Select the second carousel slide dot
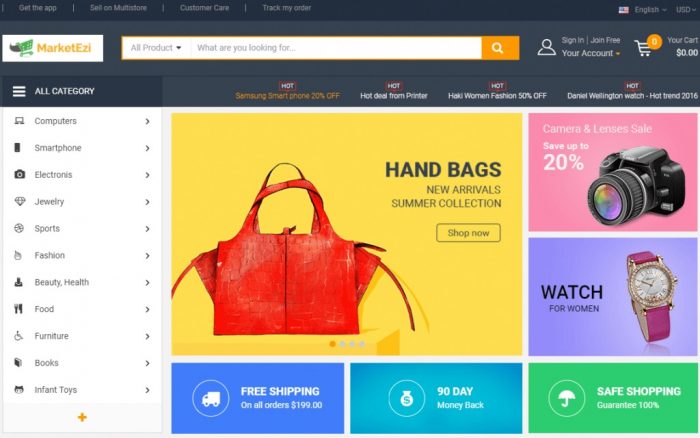Screen dimensions: 700x438 pyautogui.click(x=342, y=344)
